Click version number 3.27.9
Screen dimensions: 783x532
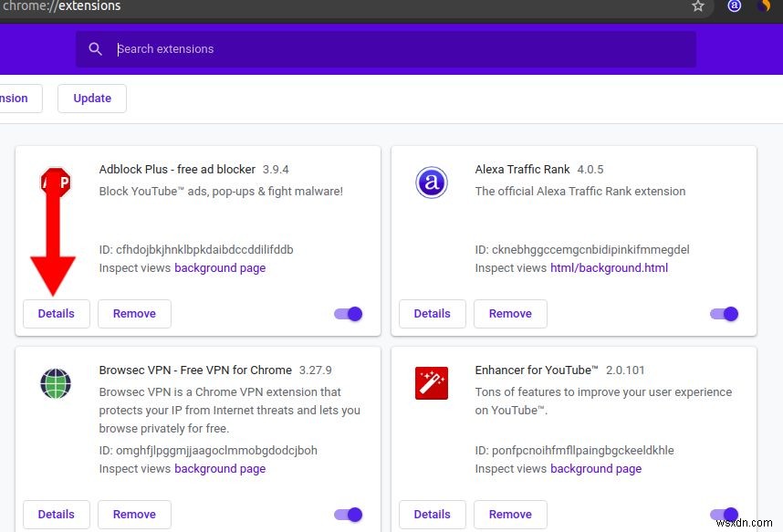(x=316, y=370)
